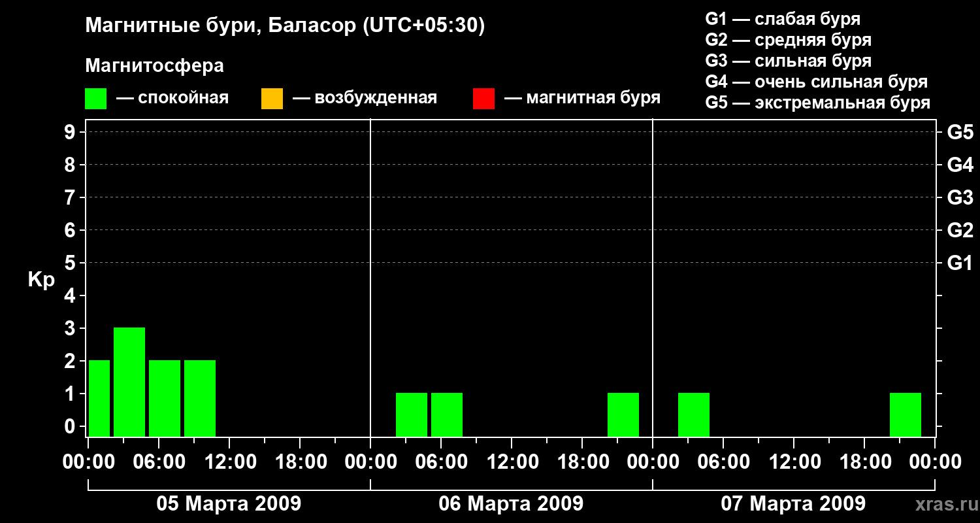Click the '06 Марта 2009' date label
Image resolution: width=980 pixels, height=523 pixels.
click(x=511, y=503)
